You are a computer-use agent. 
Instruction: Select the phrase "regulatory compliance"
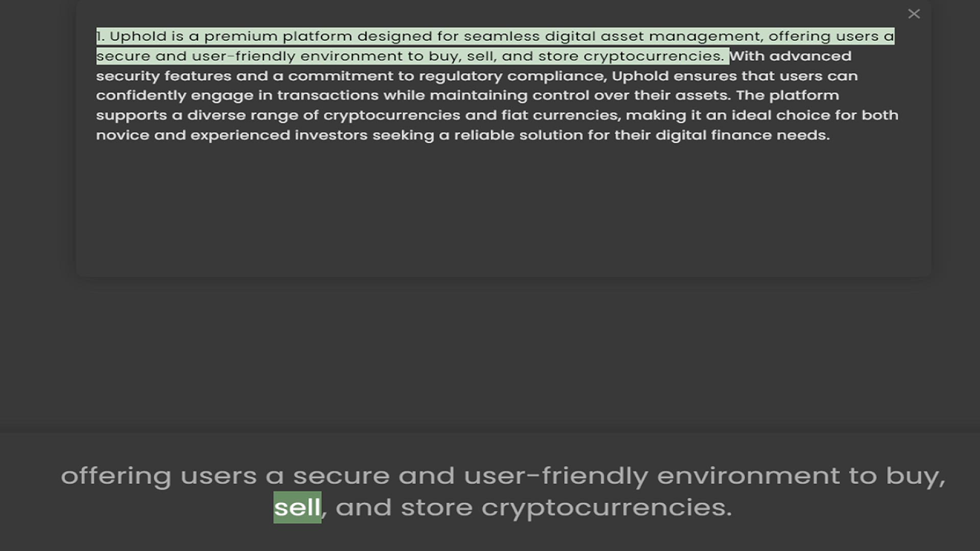coord(512,76)
